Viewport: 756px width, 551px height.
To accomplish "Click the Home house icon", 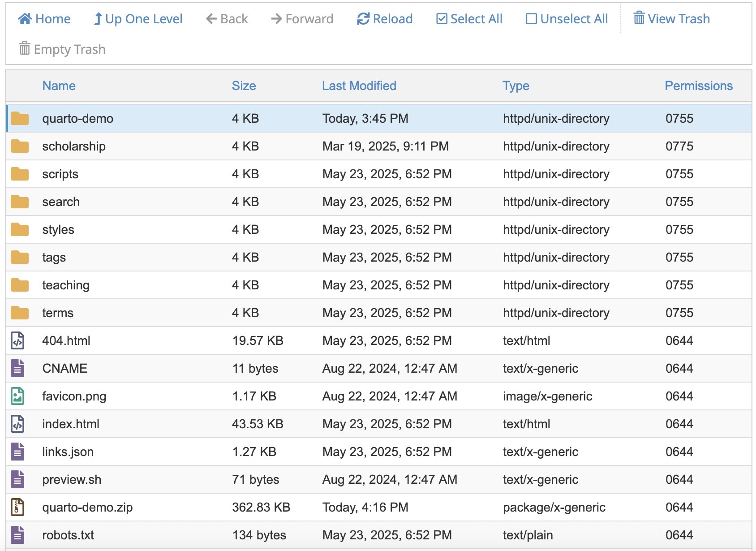I will (25, 19).
